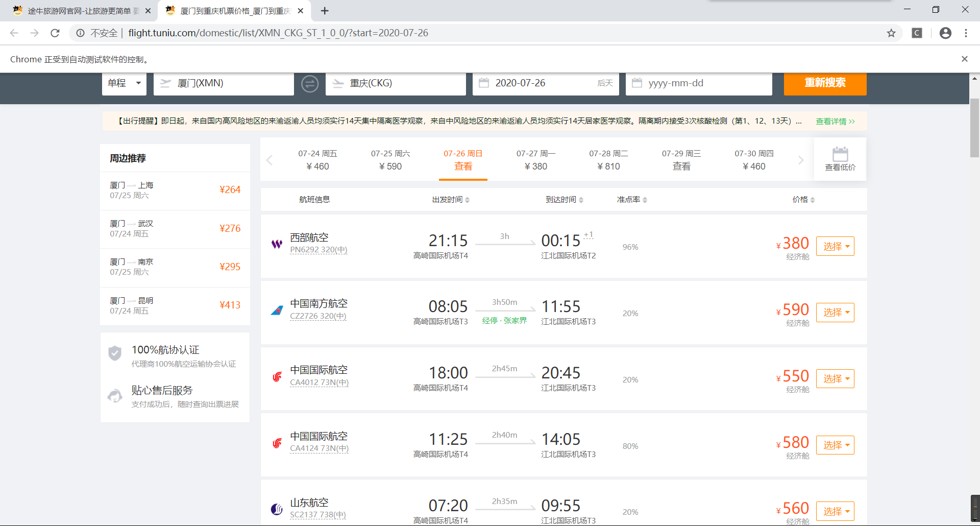The height and width of the screenshot is (526, 980).
Task: Open the 厦门—上海 ¥264 recommendation
Action: [175, 190]
